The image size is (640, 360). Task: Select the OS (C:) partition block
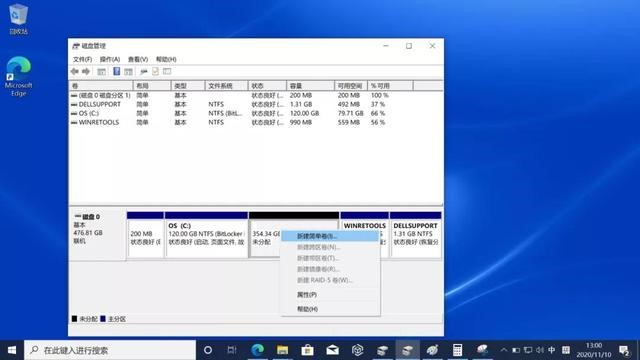(x=207, y=235)
